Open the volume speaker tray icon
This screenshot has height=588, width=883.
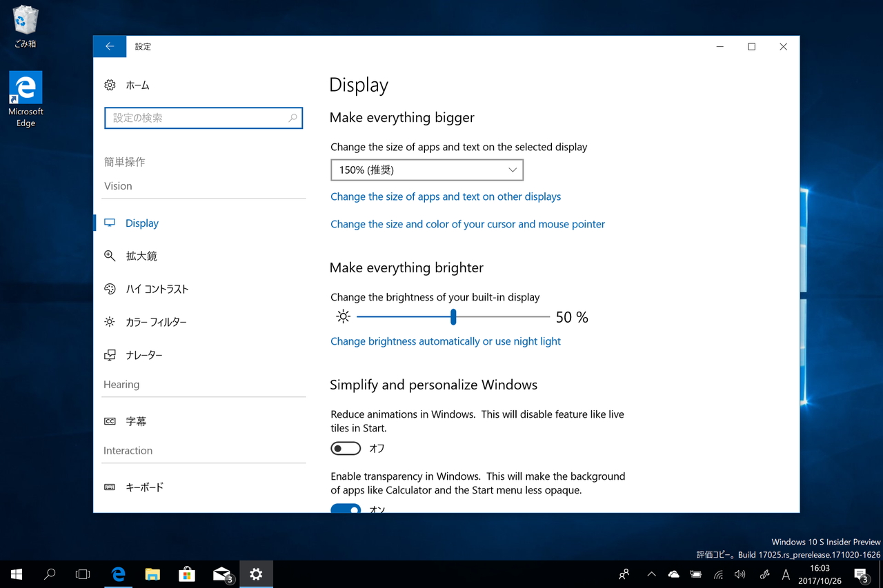click(x=740, y=574)
